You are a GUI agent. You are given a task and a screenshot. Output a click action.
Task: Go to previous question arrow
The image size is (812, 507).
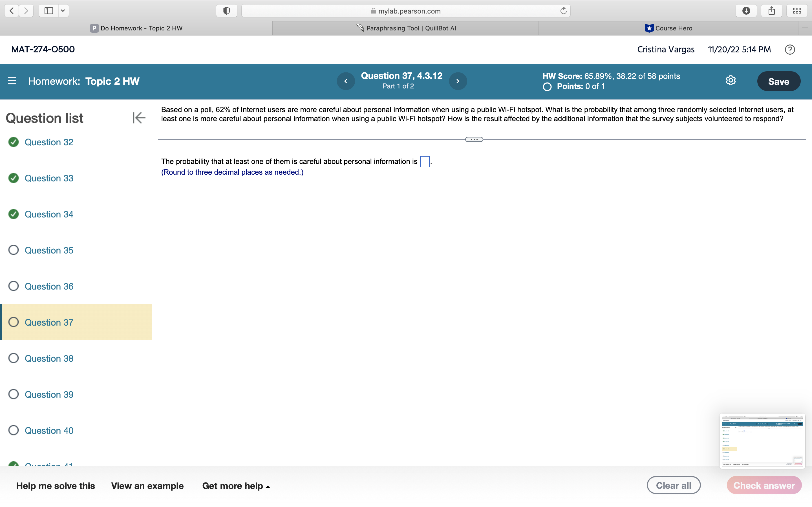[346, 81]
